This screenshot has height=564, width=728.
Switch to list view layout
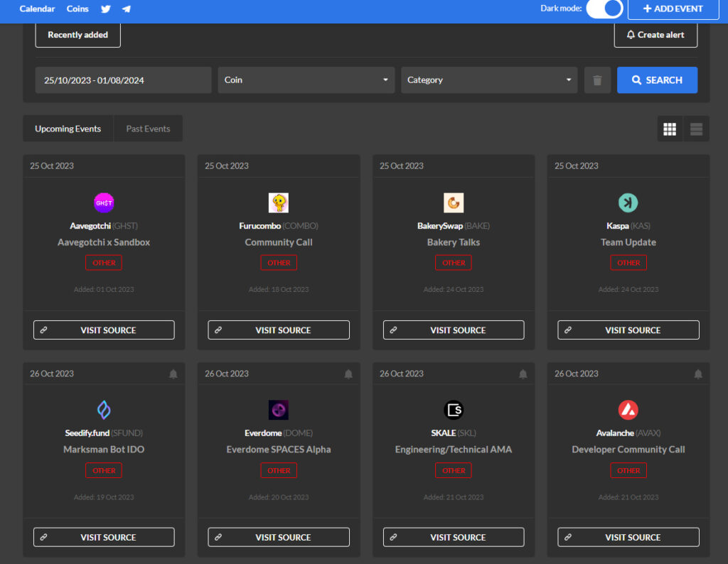696,129
